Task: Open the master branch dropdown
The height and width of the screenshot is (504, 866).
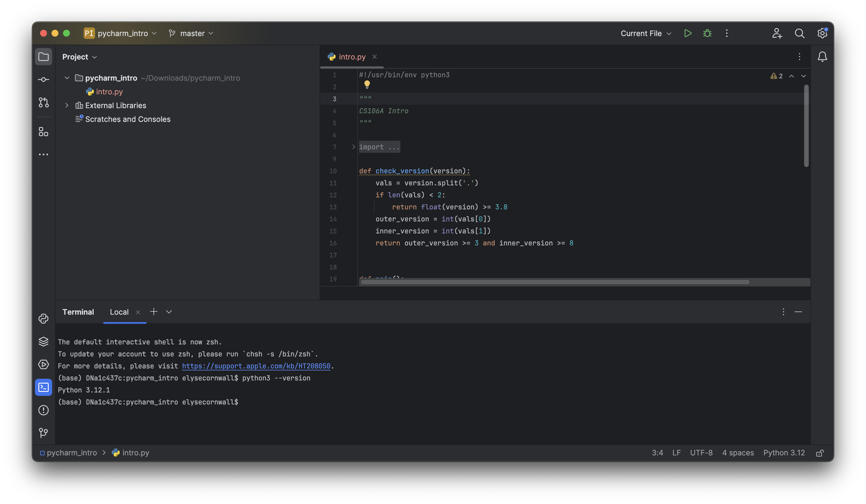Action: click(192, 33)
